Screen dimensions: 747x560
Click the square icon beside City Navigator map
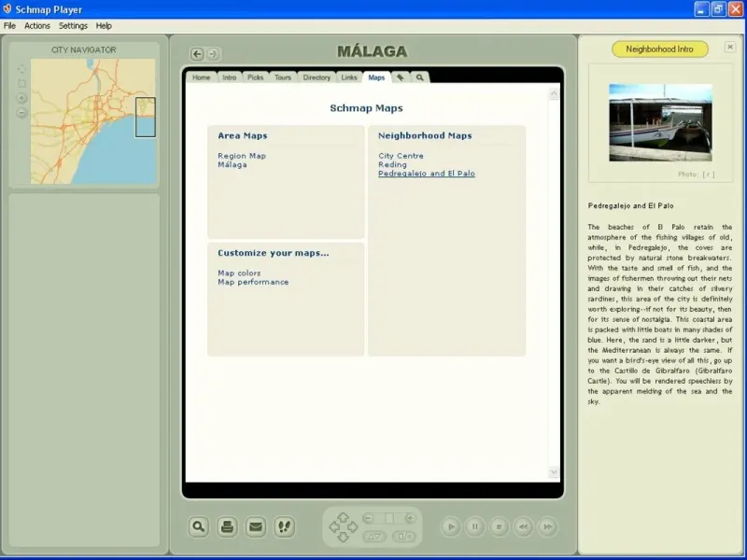point(21,84)
